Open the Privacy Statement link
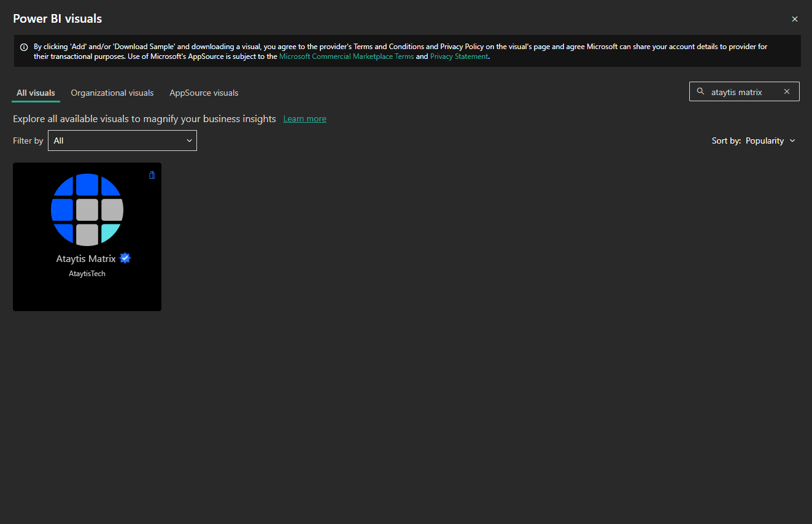The width and height of the screenshot is (812, 524). pyautogui.click(x=459, y=56)
